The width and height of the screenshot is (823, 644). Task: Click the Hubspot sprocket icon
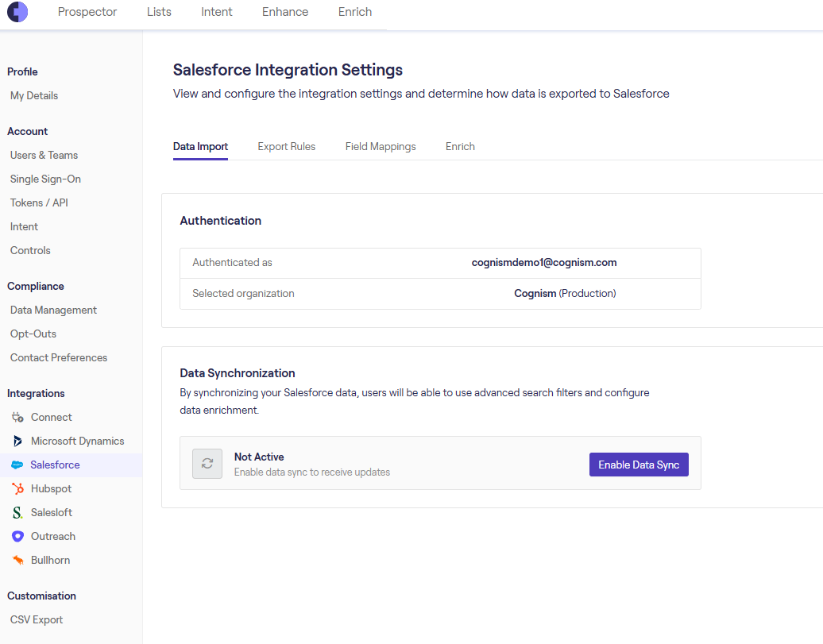pyautogui.click(x=17, y=488)
